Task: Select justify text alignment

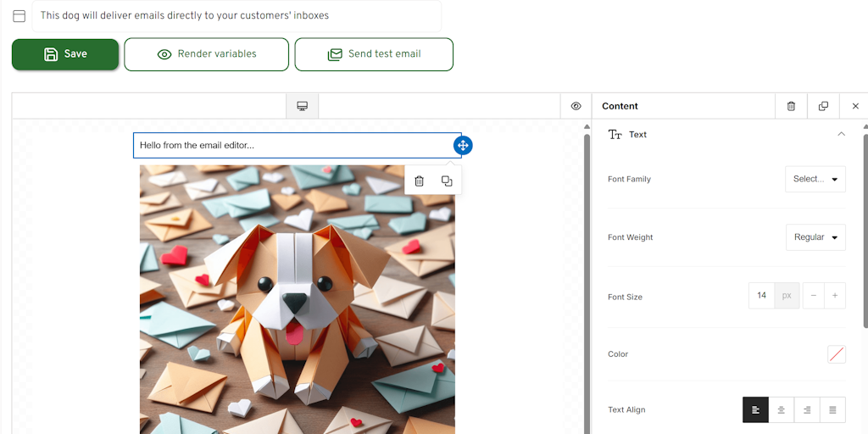Action: pyautogui.click(x=832, y=409)
